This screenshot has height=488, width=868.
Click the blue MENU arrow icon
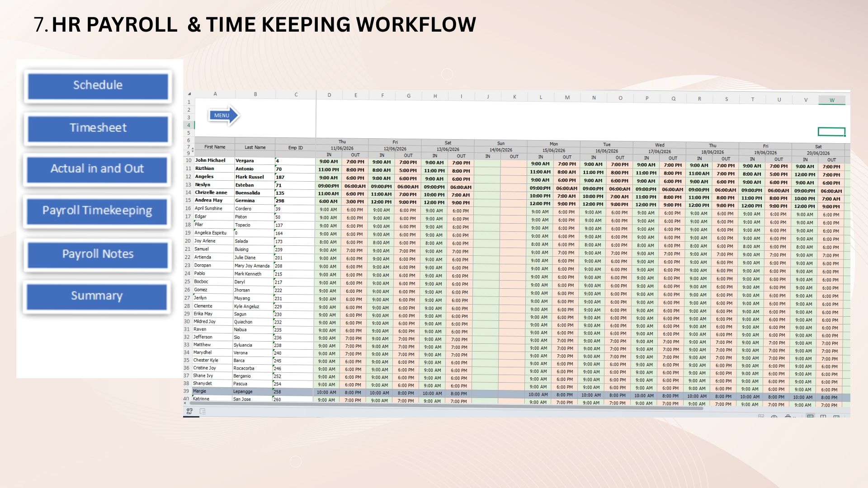223,115
